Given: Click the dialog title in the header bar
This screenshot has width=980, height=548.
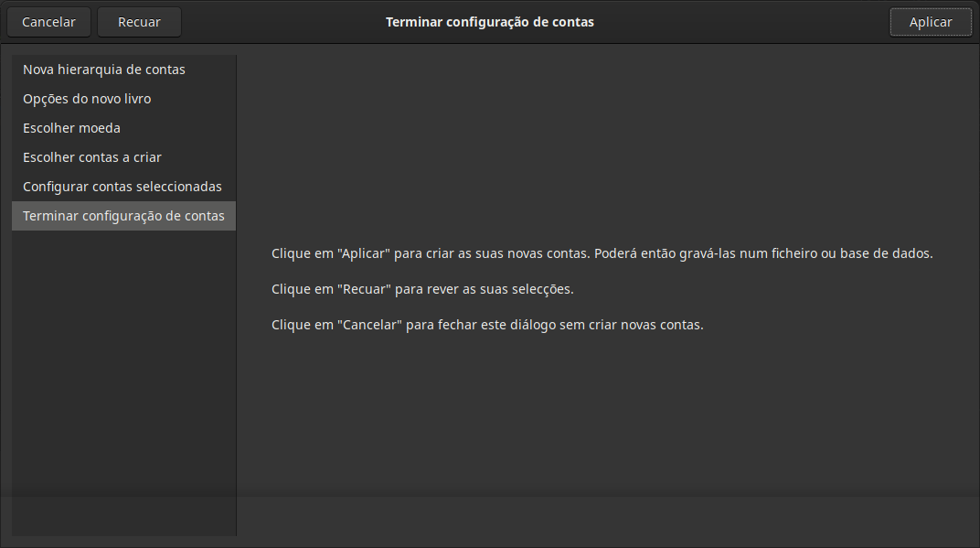Looking at the screenshot, I should click(489, 22).
